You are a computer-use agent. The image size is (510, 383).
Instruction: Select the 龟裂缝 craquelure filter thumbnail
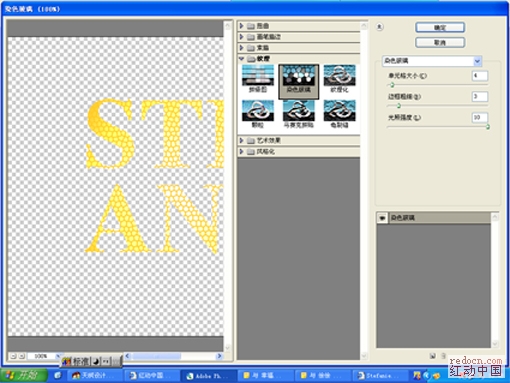click(x=339, y=115)
